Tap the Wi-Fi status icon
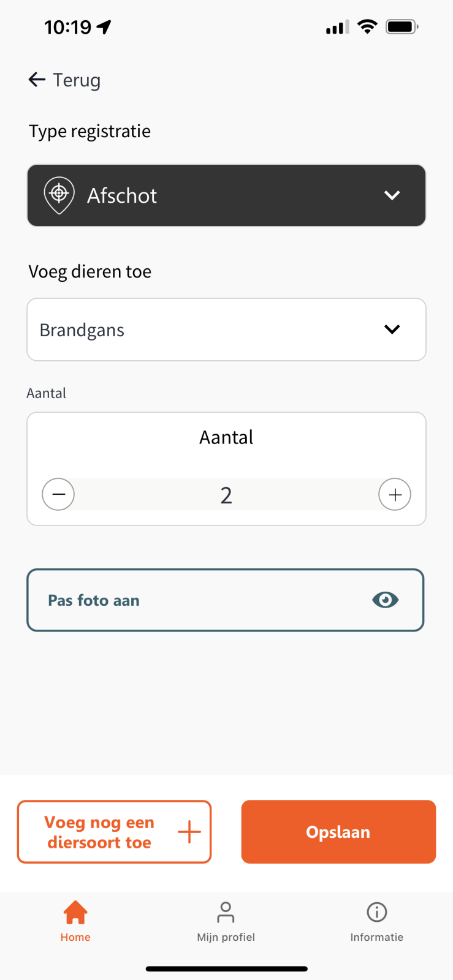 click(367, 26)
